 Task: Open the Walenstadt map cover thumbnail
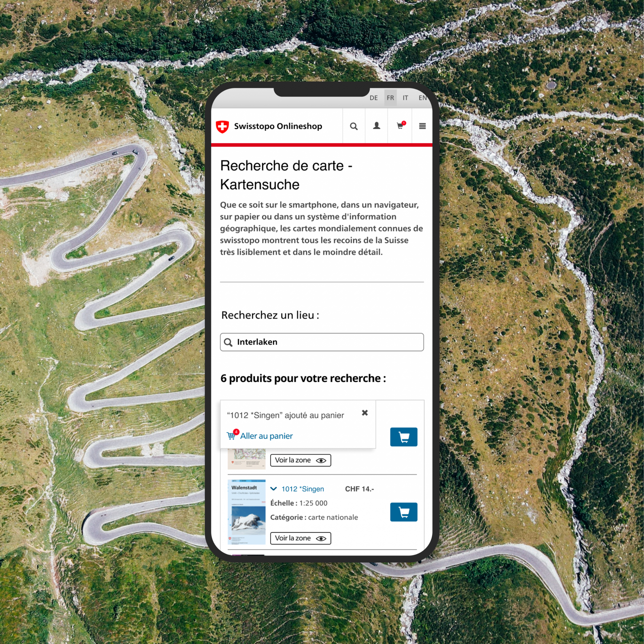point(246,512)
